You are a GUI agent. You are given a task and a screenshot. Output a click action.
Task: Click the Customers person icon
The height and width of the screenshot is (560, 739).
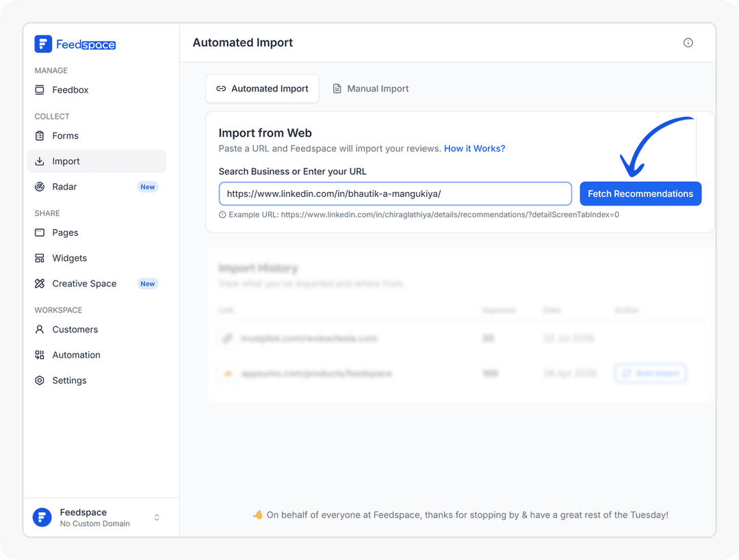pyautogui.click(x=40, y=329)
